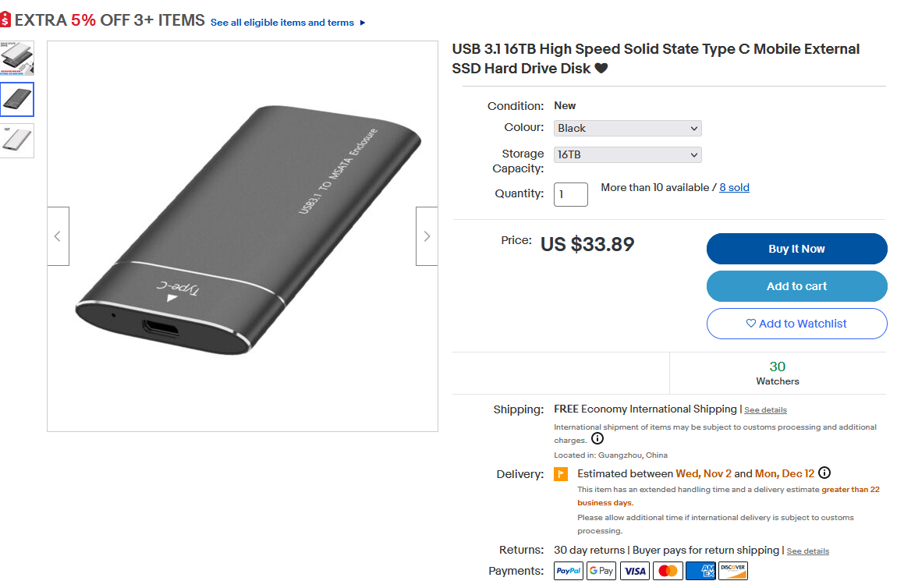Select the black SSD thumbnail
This screenshot has height=588, width=897.
point(17,100)
